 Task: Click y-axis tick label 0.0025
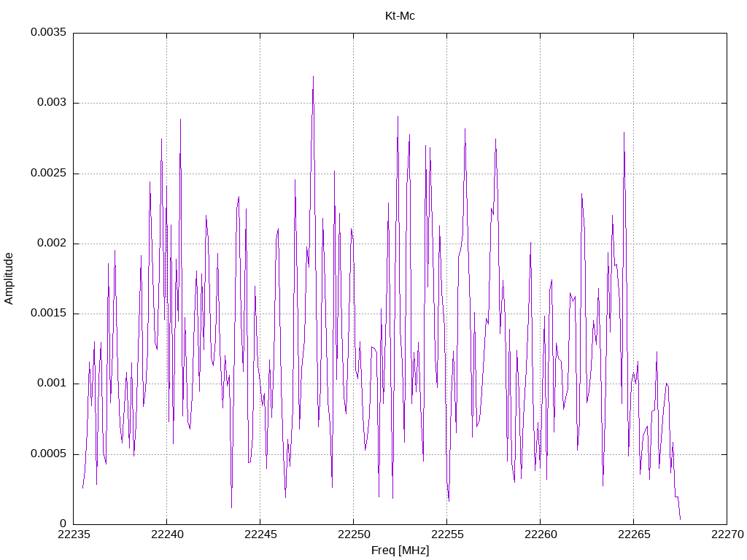[49, 173]
